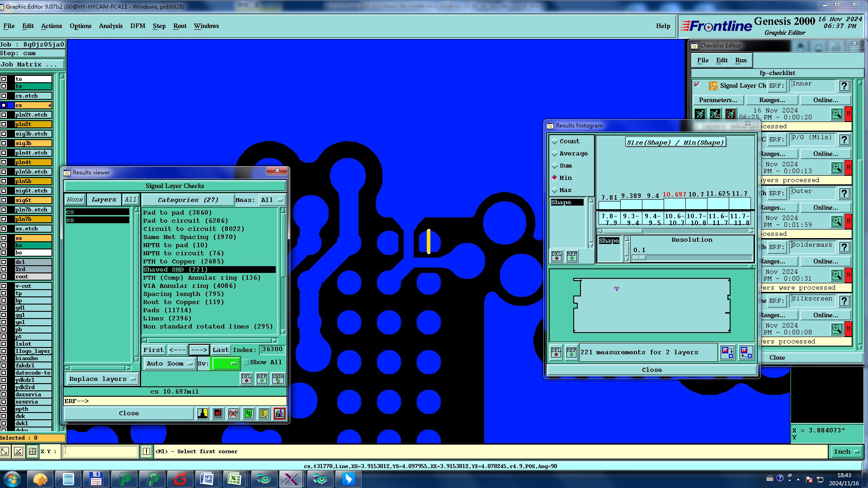The image size is (868, 488).
Task: Click the grid snap icon next to X Y
Action: [x=33, y=451]
